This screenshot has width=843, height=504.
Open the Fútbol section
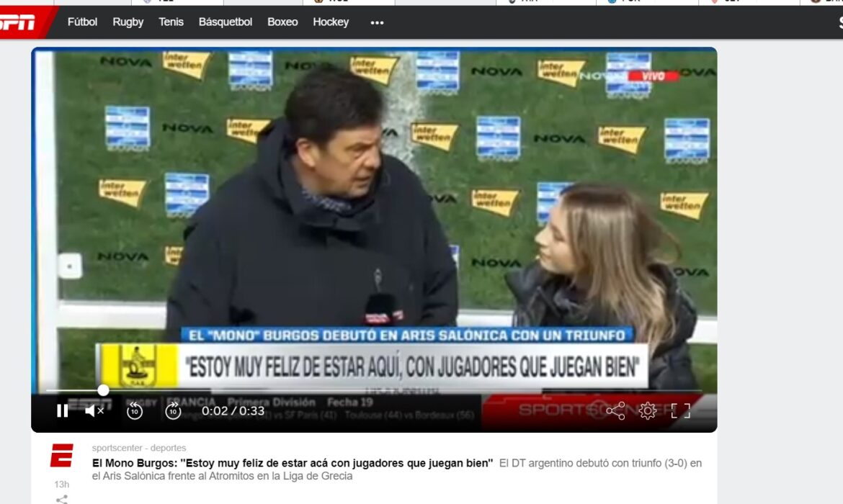[82, 22]
